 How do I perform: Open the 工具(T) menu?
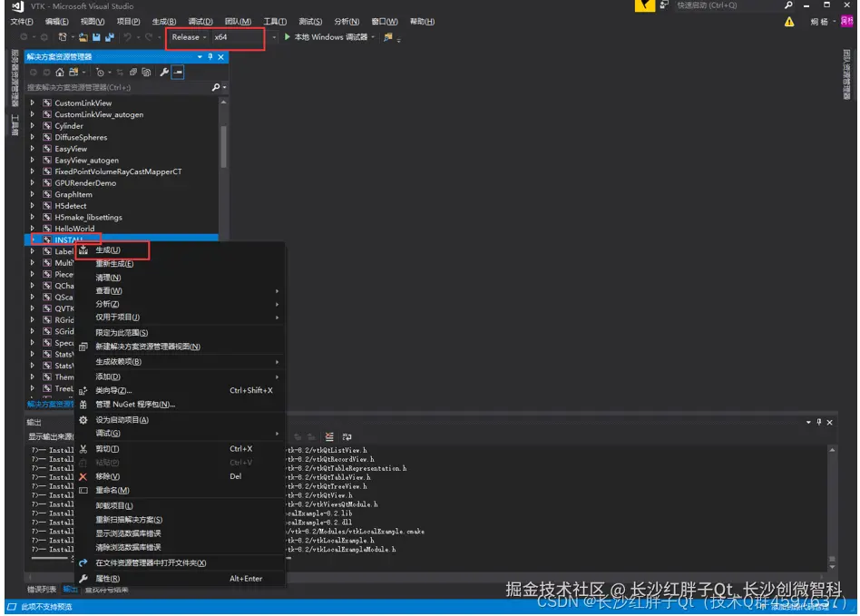tap(275, 22)
